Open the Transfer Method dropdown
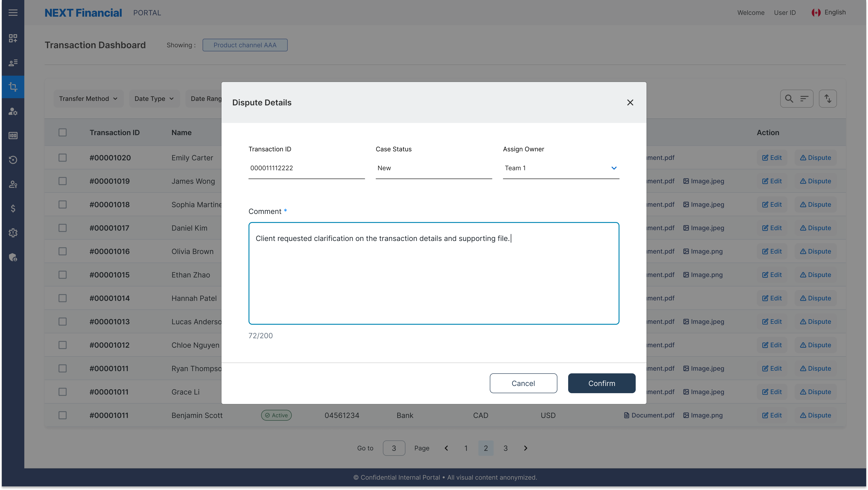The image size is (868, 490). click(x=88, y=98)
